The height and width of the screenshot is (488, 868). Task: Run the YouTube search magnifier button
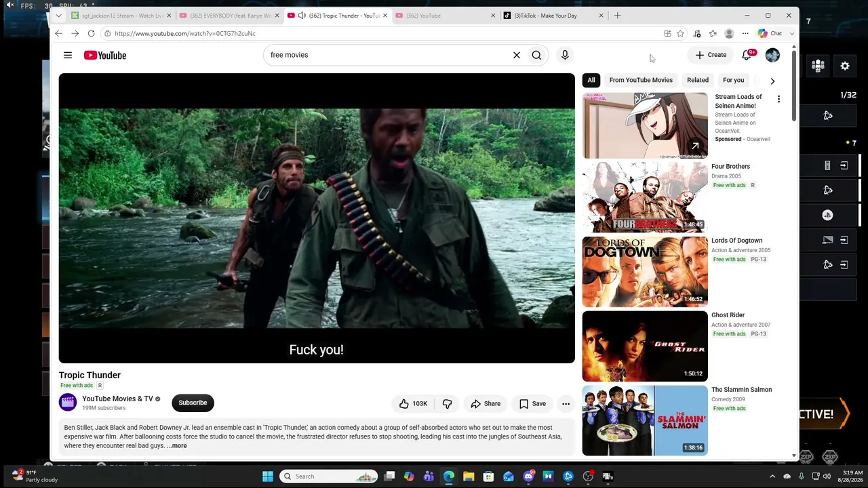click(536, 55)
